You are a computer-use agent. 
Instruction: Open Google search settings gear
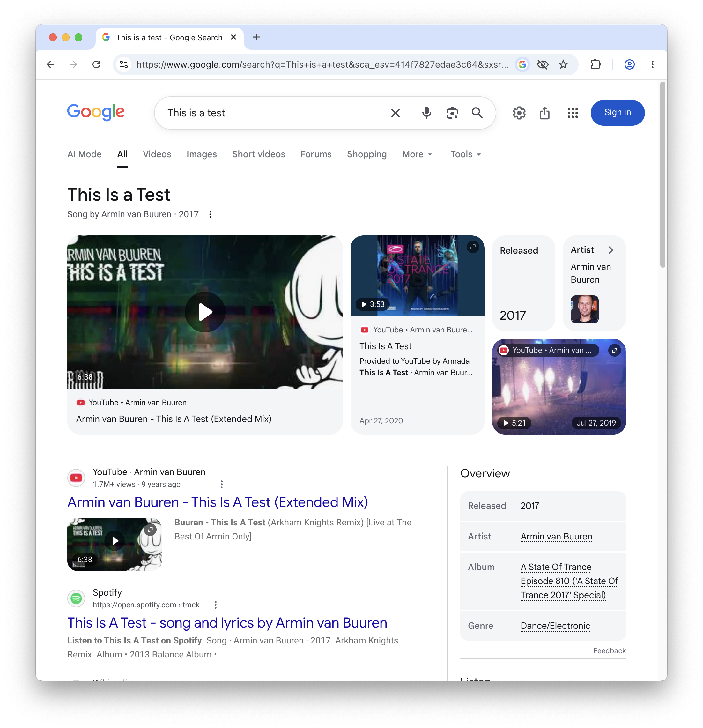pos(519,113)
